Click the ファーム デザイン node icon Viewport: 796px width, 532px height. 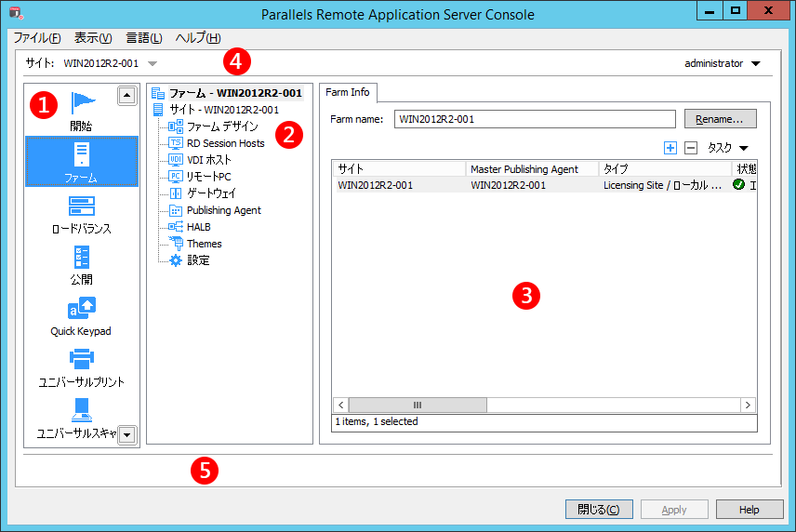click(x=176, y=126)
